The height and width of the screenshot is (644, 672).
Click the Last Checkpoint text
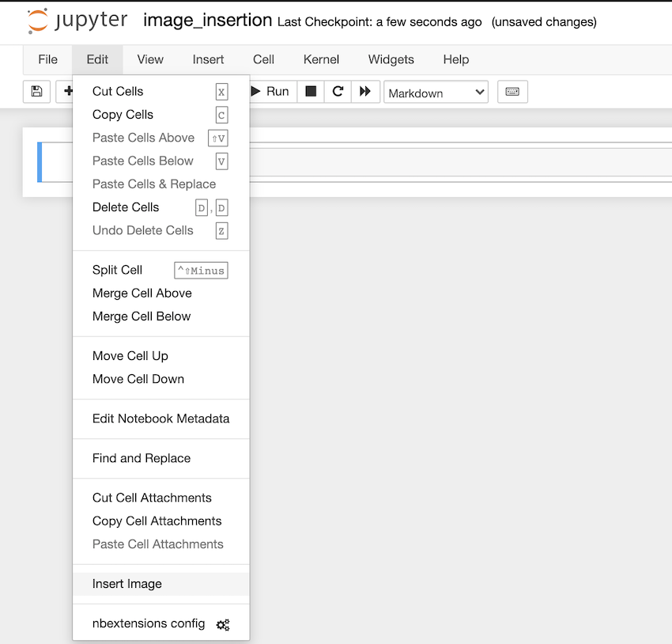click(x=379, y=22)
